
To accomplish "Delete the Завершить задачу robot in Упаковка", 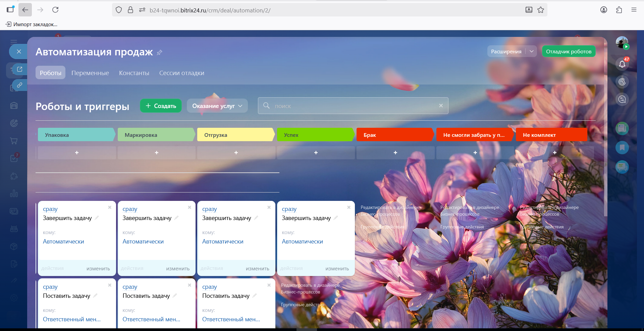I will click(110, 207).
